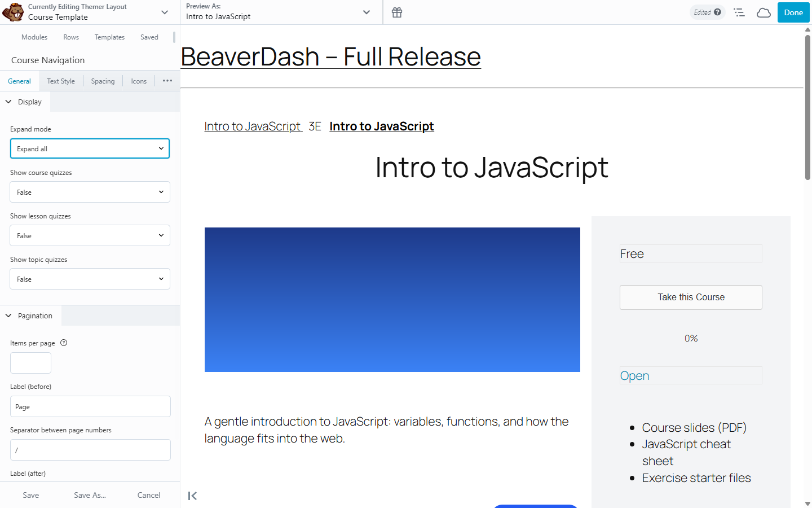Open the Show topic quizzes dropdown

click(x=90, y=279)
